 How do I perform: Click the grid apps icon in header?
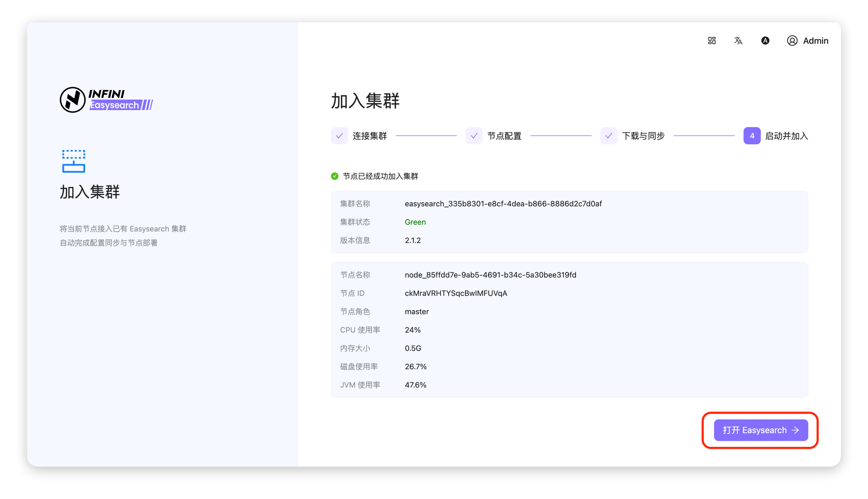pyautogui.click(x=712, y=41)
